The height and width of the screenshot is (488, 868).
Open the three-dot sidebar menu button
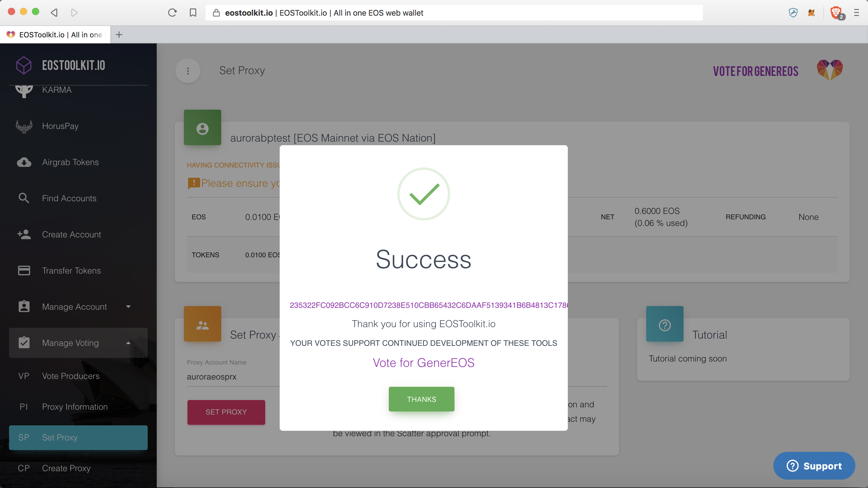pyautogui.click(x=188, y=71)
